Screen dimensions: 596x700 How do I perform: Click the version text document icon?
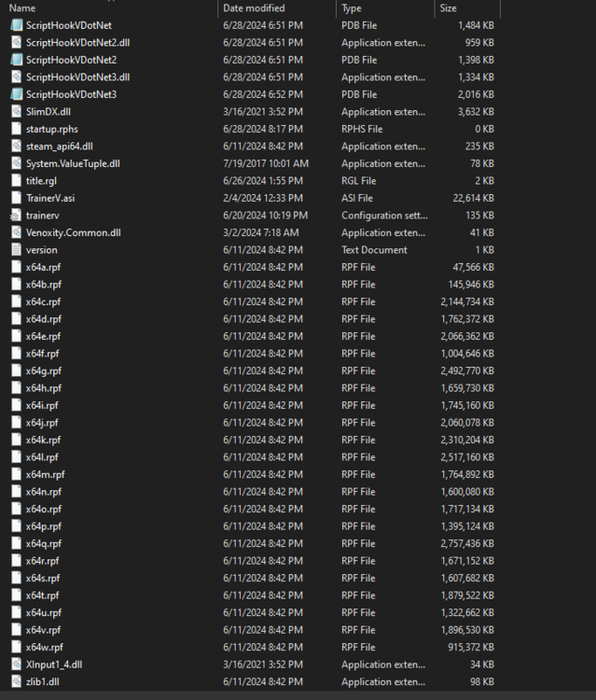pos(17,250)
